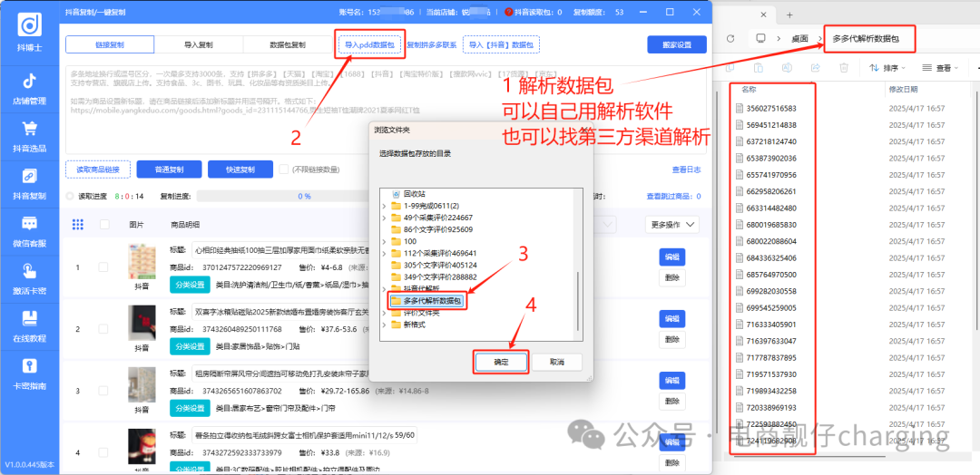Open 店铺管理 in the sidebar
Viewport: 980px width, 475px height.
[29, 89]
